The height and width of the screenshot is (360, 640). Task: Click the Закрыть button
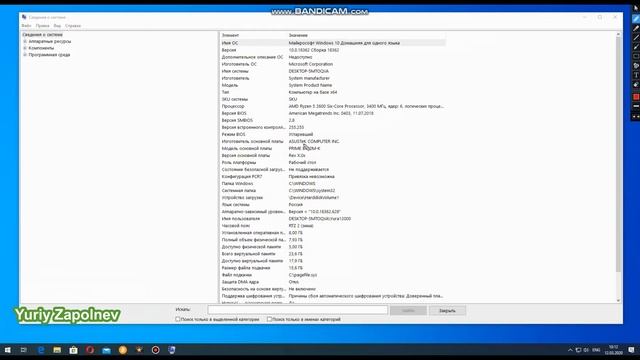click(x=447, y=311)
